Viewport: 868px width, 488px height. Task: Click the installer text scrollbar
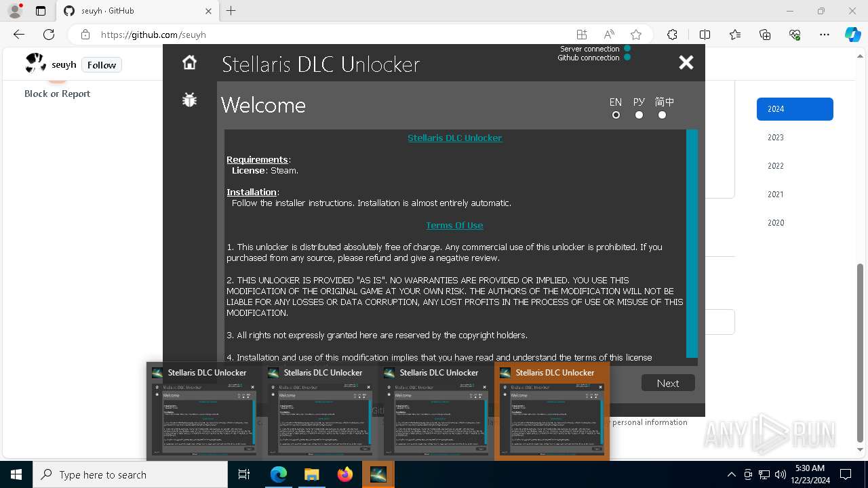click(x=692, y=243)
